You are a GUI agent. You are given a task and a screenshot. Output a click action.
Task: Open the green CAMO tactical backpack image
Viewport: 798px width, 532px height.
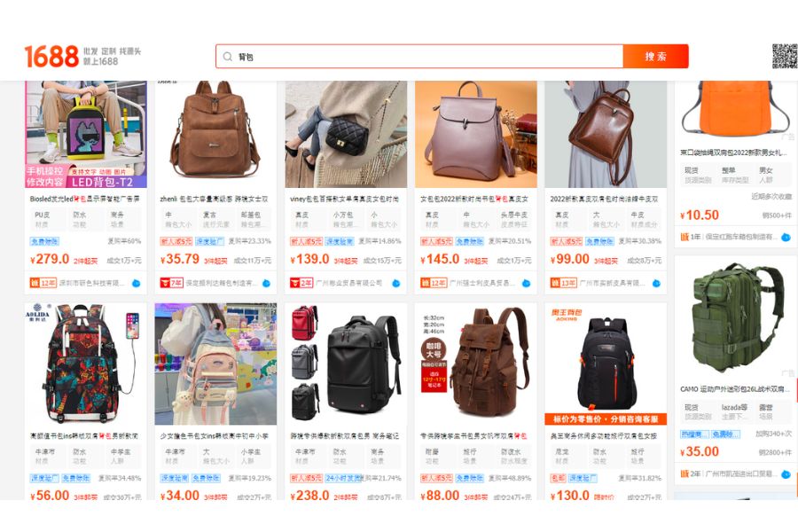[x=735, y=317]
